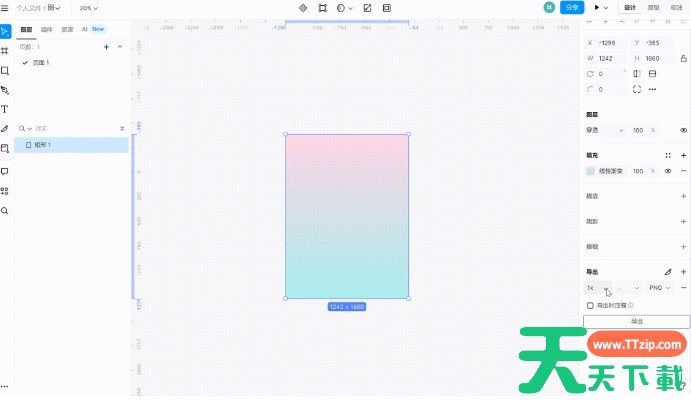Open the layer blend mode dropdown
The width and height of the screenshot is (691, 400).
605,130
